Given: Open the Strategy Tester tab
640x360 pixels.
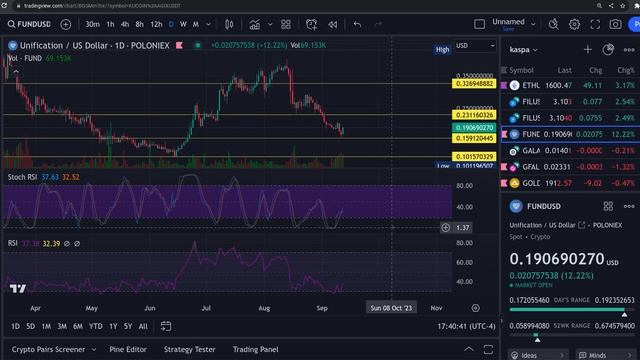Looking at the screenshot, I should pyautogui.click(x=189, y=349).
